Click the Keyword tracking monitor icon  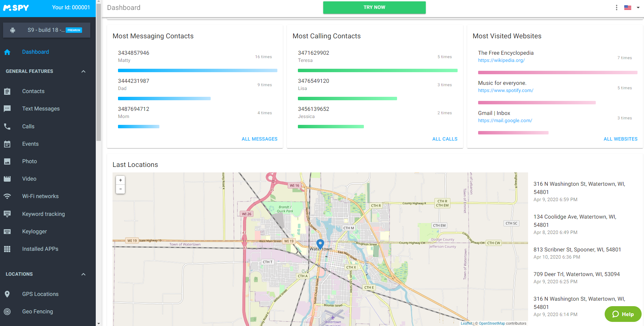tap(7, 214)
